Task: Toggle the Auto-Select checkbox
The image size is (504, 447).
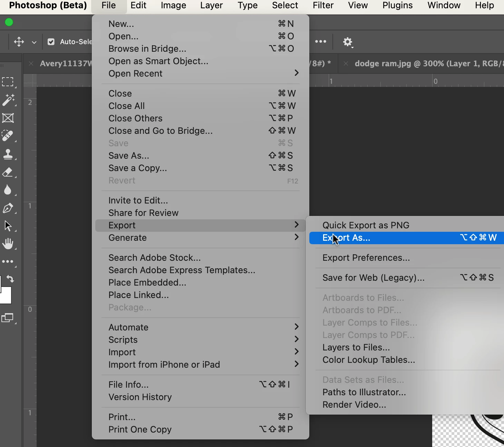Action: click(x=51, y=42)
